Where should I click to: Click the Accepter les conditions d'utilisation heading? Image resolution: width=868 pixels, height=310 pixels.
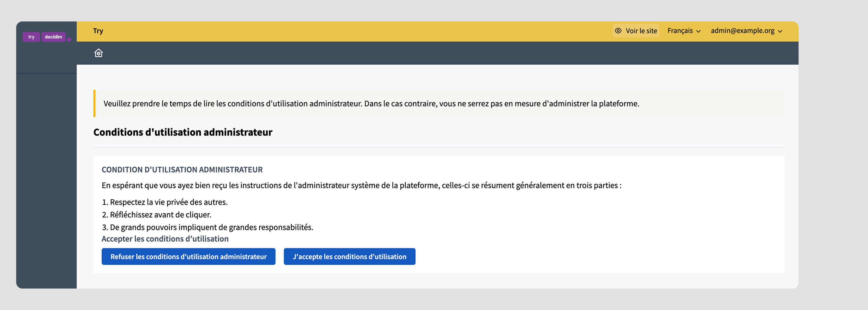[x=165, y=239]
